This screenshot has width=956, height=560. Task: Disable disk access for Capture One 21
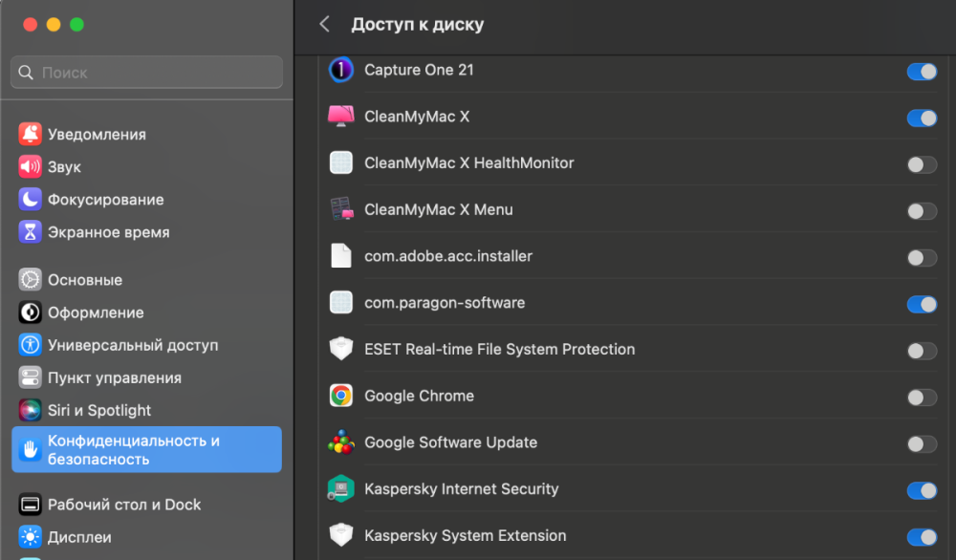coord(922,72)
